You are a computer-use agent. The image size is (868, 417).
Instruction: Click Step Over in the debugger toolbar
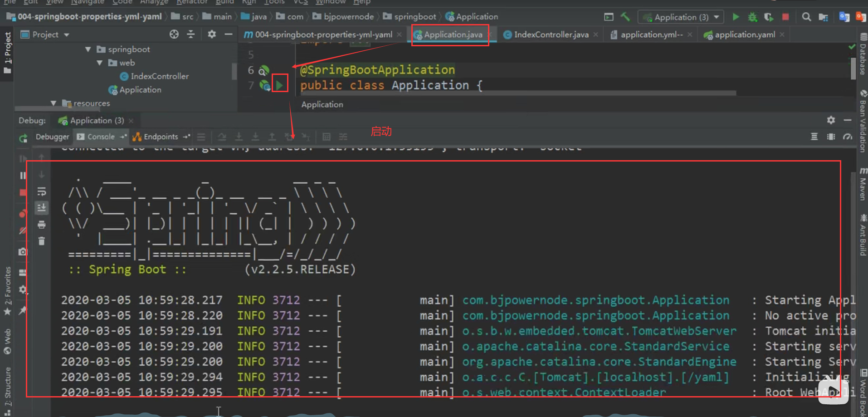(x=222, y=137)
